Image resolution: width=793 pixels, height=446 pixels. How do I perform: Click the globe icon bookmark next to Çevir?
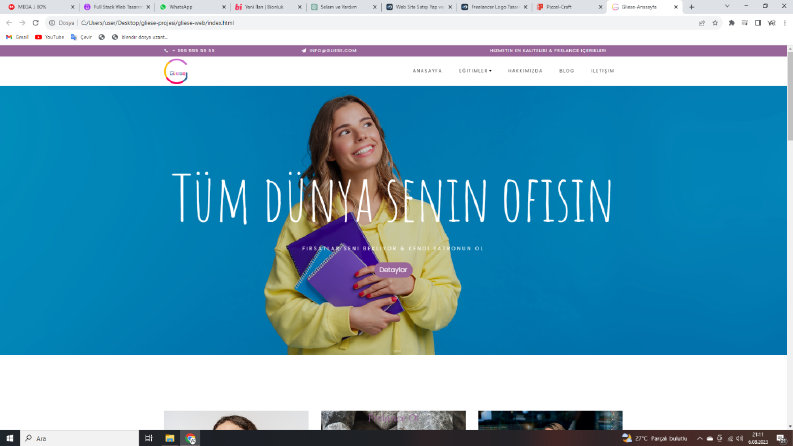(102, 37)
